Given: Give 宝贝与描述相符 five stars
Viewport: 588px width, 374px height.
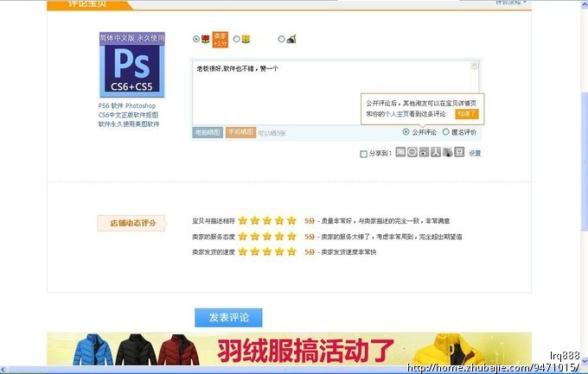Looking at the screenshot, I should pyautogui.click(x=291, y=220).
